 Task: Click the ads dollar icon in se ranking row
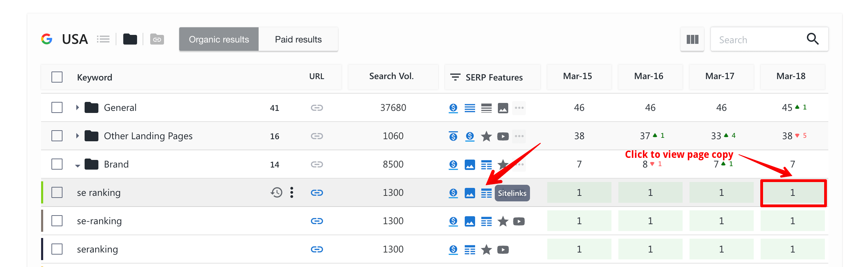click(453, 193)
